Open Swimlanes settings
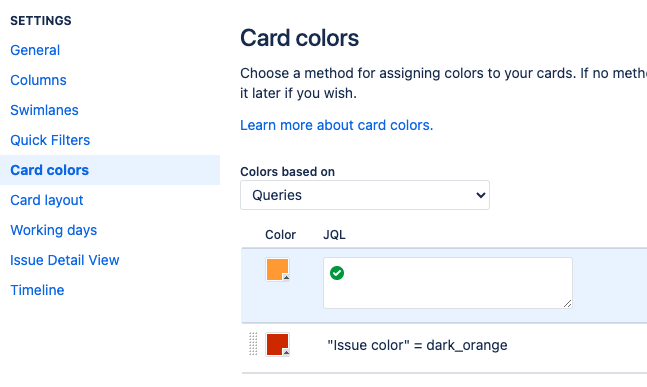The width and height of the screenshot is (647, 387). click(44, 110)
